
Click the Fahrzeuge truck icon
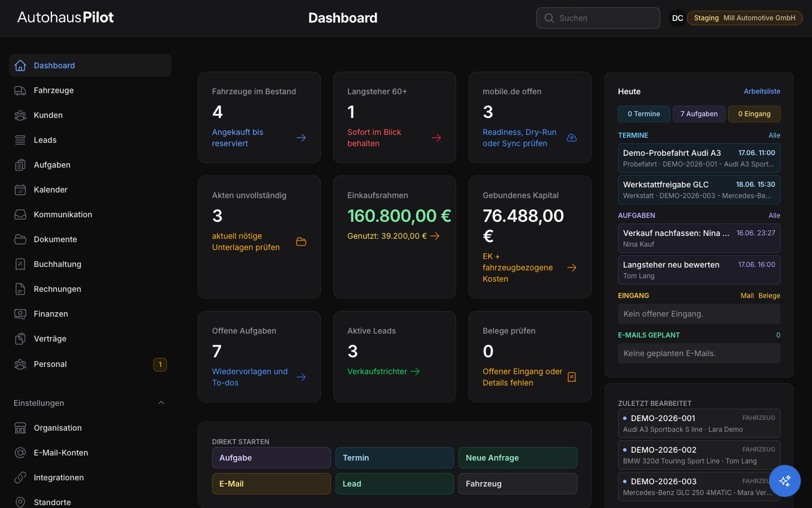click(20, 90)
